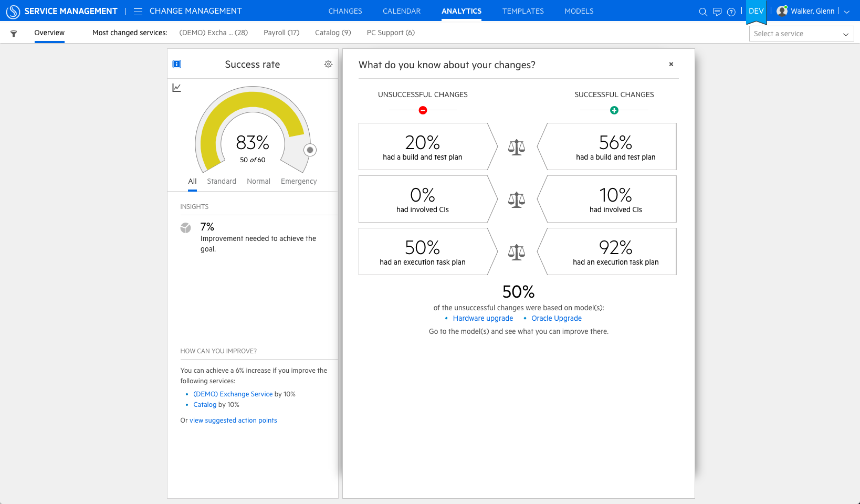
Task: Switch to the Calendar tab
Action: click(x=401, y=11)
